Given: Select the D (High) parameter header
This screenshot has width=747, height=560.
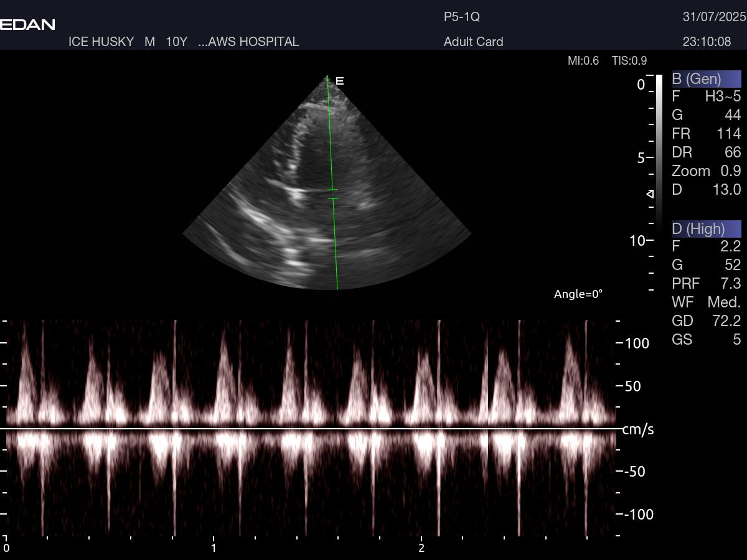Looking at the screenshot, I should [x=706, y=229].
